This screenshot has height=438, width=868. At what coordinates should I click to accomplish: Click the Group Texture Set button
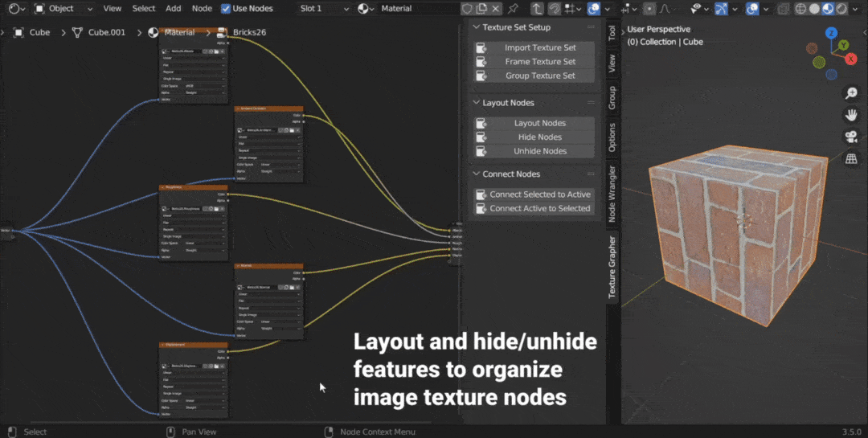534,76
